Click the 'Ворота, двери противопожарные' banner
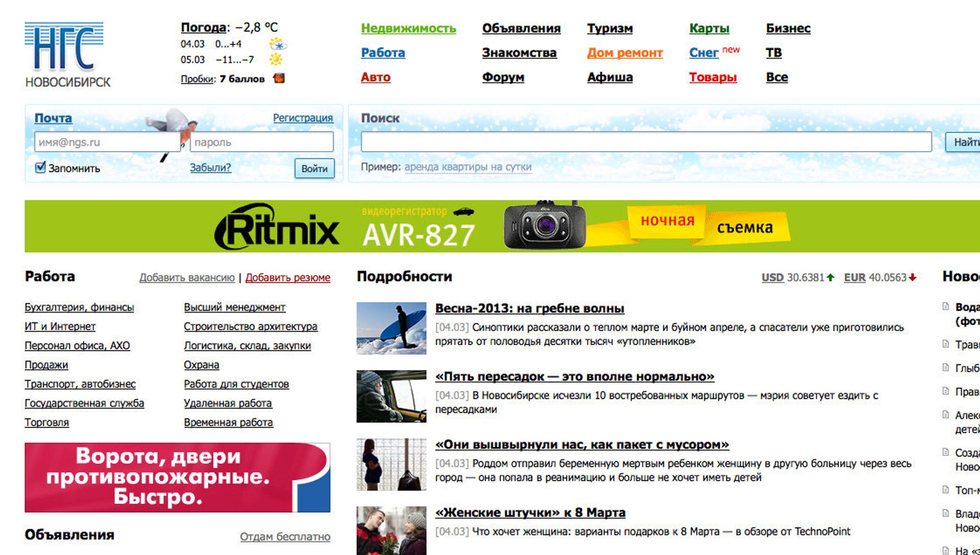The image size is (980, 555). tap(177, 477)
